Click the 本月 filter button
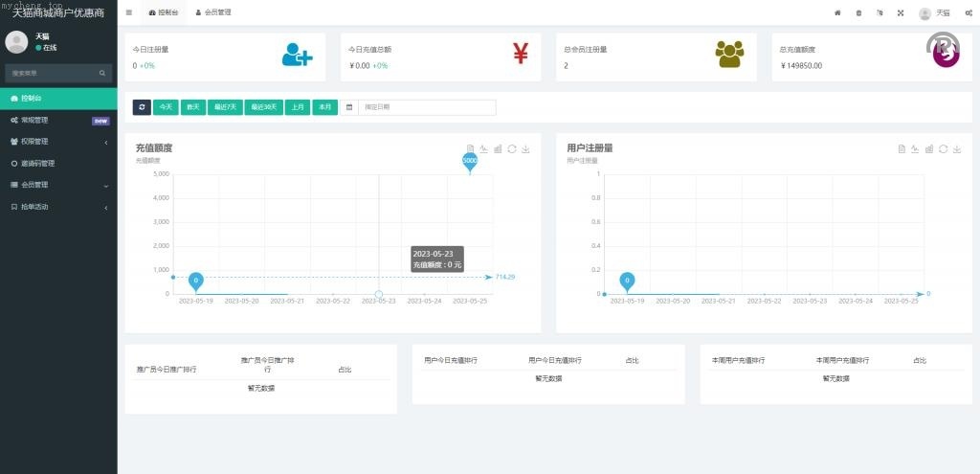The image size is (980, 474). [x=324, y=107]
